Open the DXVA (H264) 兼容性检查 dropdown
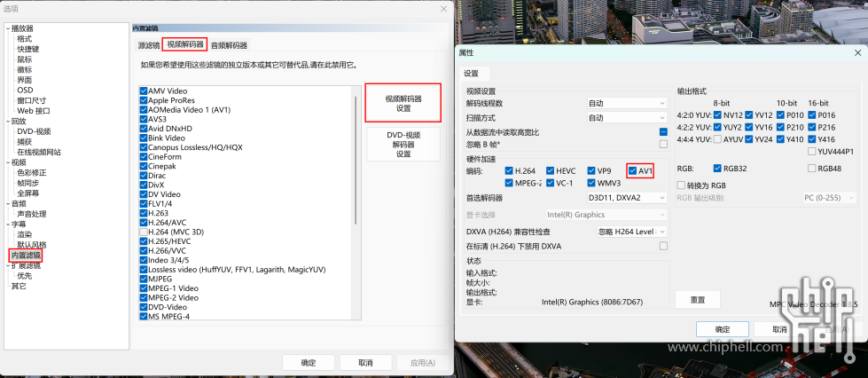The height and width of the screenshot is (378, 868). click(631, 231)
